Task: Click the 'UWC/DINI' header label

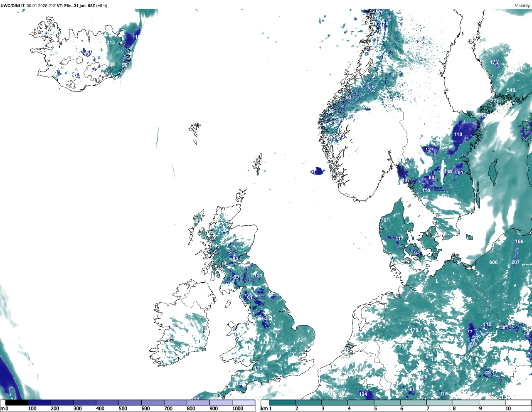Action: (x=10, y=6)
